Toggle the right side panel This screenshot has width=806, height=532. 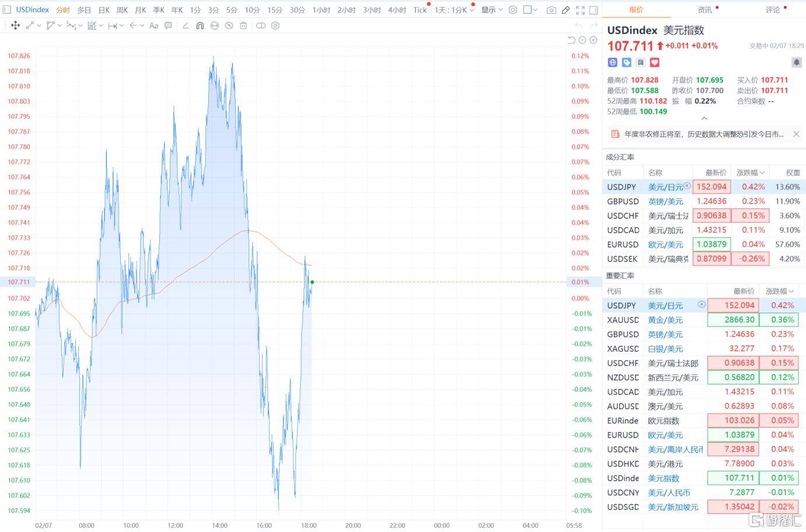coord(594,10)
